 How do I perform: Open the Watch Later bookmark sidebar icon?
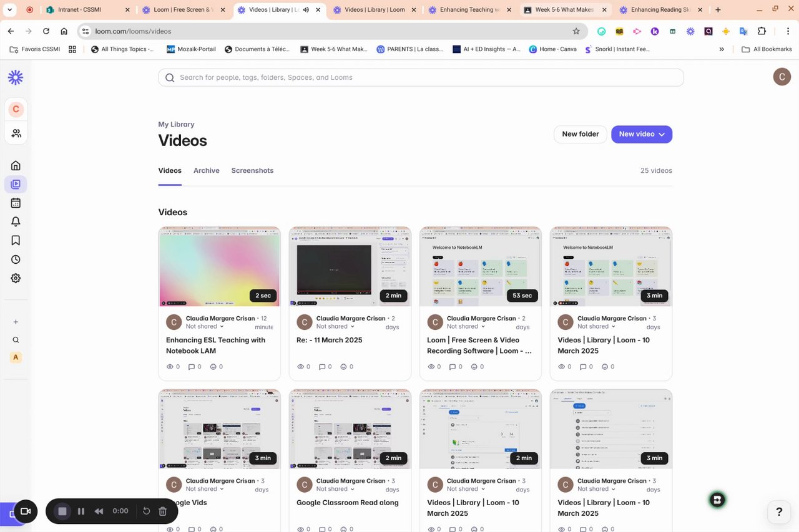(16, 240)
